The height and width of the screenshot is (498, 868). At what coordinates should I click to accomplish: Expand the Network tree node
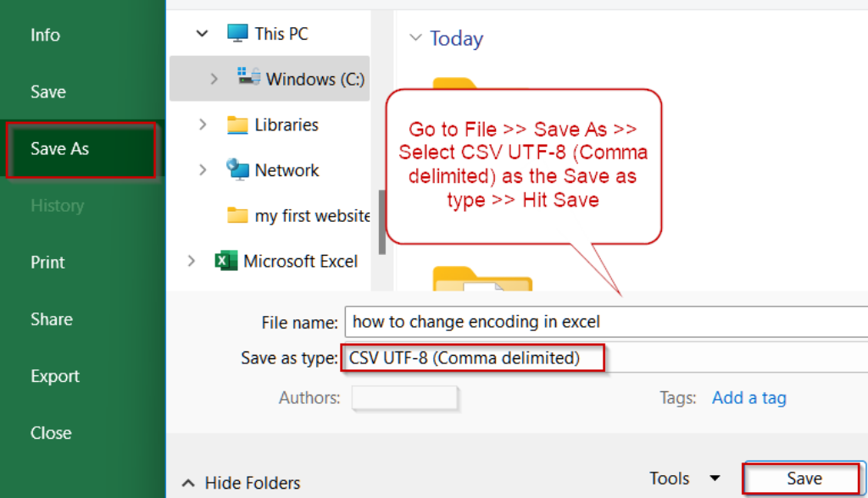(x=203, y=170)
